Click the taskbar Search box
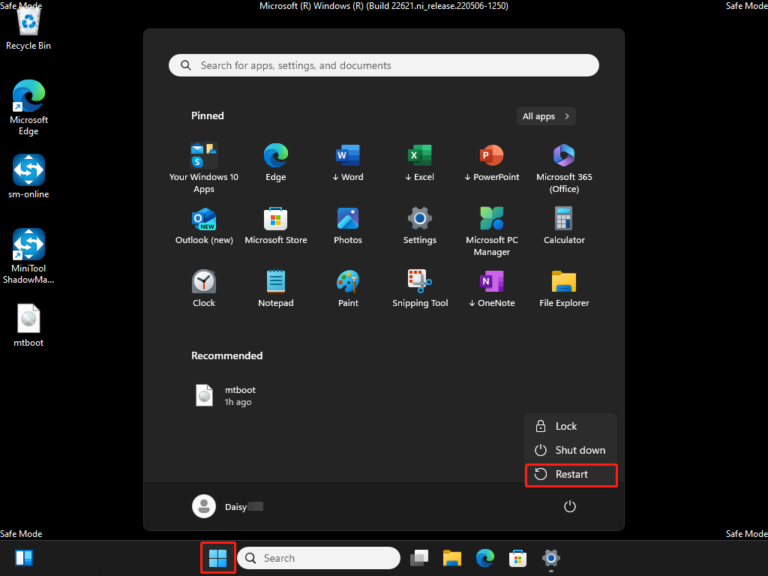Viewport: 768px width, 576px height. [x=318, y=558]
